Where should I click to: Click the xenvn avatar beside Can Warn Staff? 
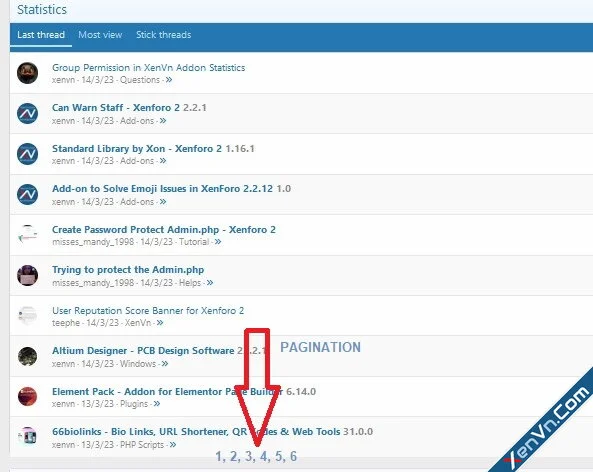28,113
